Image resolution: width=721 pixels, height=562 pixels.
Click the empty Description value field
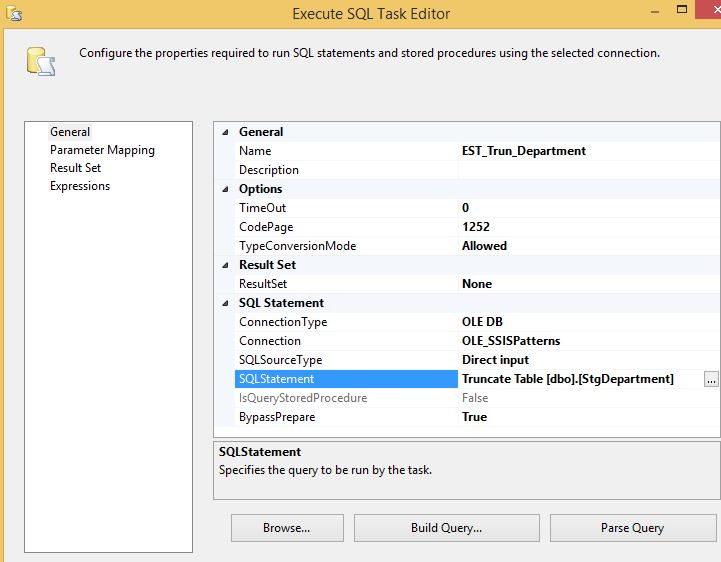click(587, 170)
